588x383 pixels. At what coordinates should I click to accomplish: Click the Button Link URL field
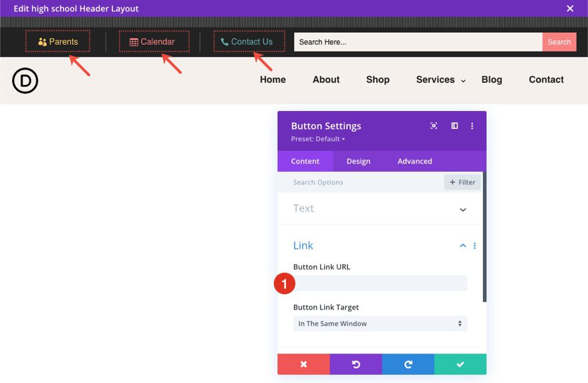pyautogui.click(x=381, y=283)
